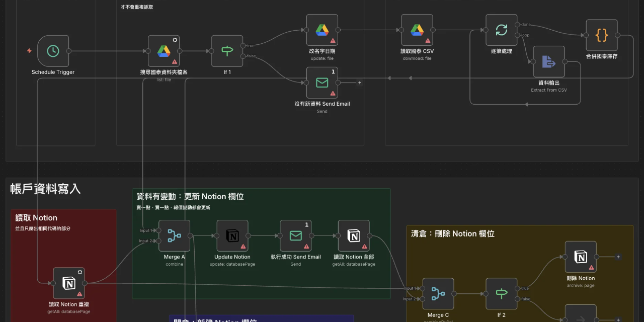Click the true output port of If 1

click(x=244, y=46)
